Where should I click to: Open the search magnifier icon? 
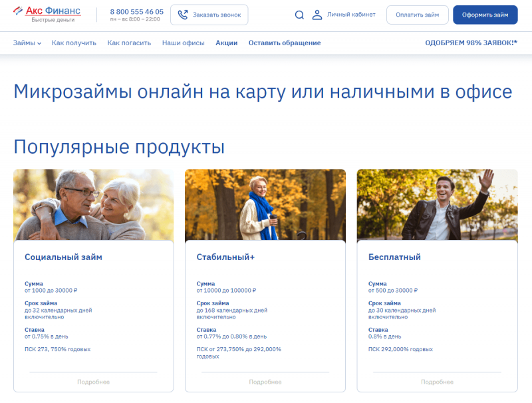pyautogui.click(x=299, y=15)
